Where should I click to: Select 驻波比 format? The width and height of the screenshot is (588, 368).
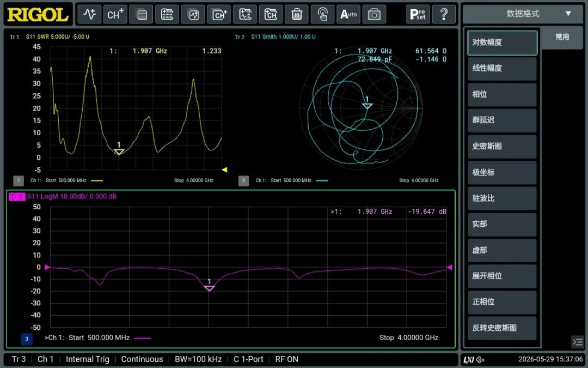(x=502, y=198)
